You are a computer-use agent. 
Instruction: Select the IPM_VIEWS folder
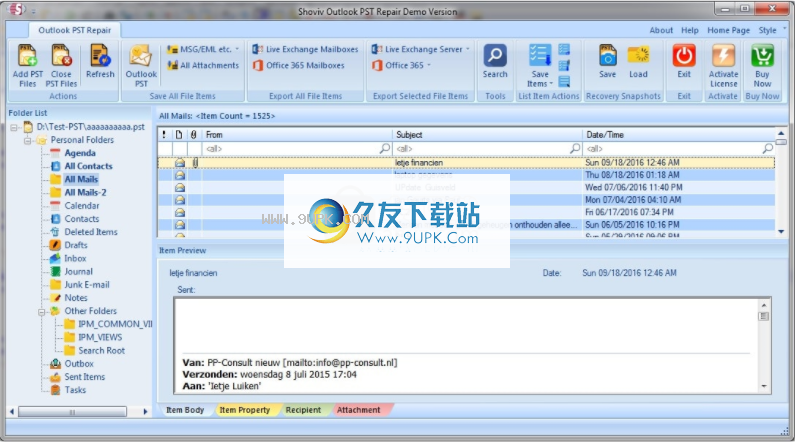100,338
